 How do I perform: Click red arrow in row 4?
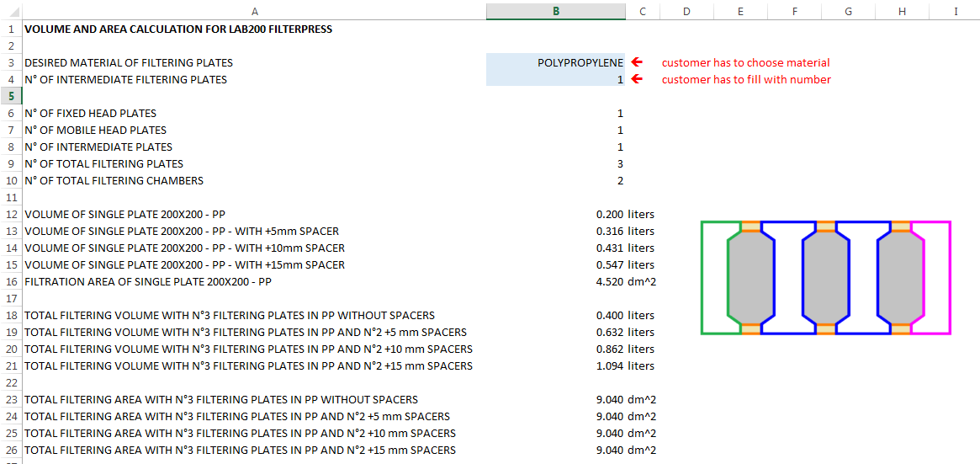click(637, 79)
